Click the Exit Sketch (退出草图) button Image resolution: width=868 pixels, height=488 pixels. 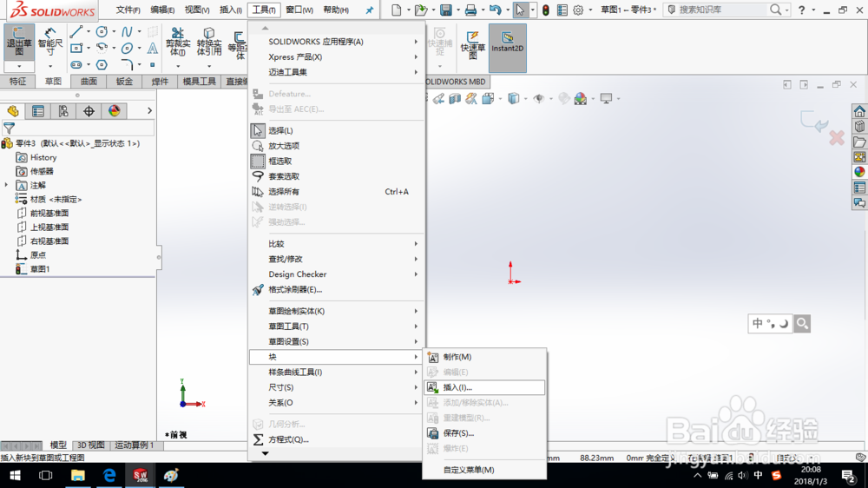tap(19, 43)
